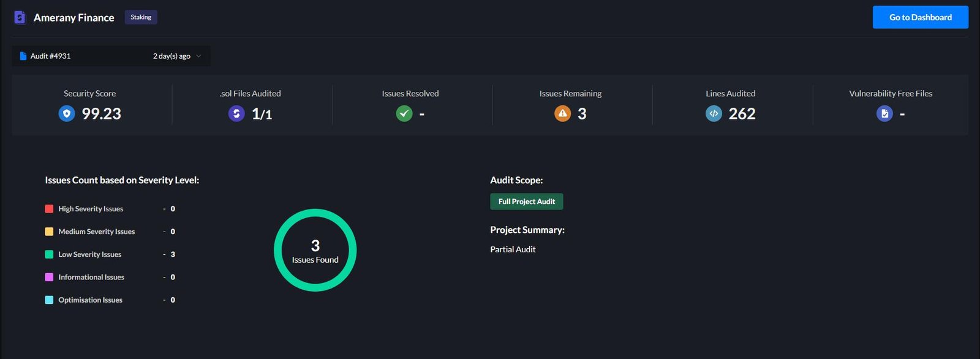Image resolution: width=980 pixels, height=359 pixels.
Task: Open the Go to Dashboard button
Action: [921, 17]
